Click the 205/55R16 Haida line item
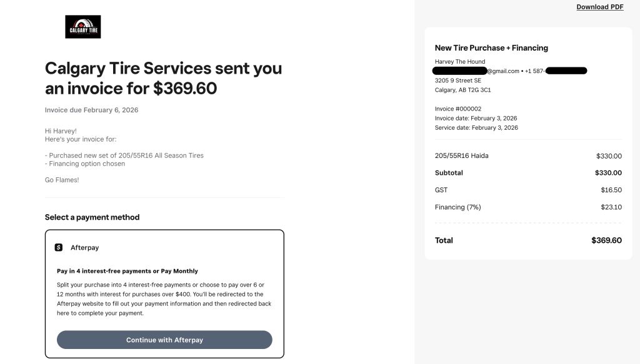Screen dimensions: 640x364 [x=461, y=155]
